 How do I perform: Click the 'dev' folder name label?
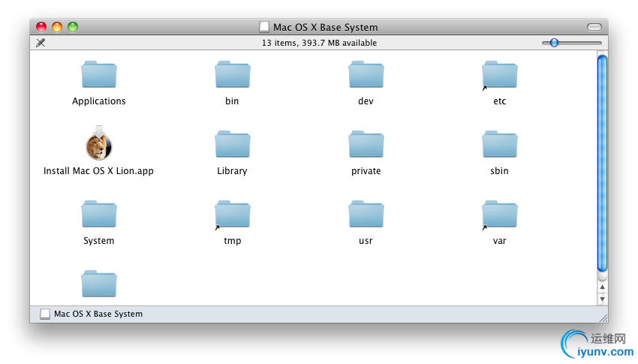[x=366, y=101]
